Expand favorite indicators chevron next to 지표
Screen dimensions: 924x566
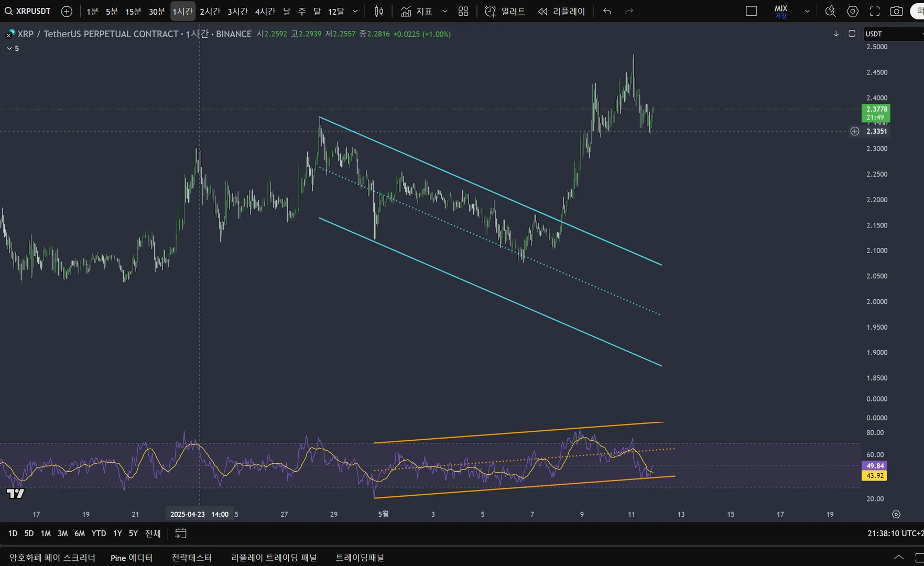[445, 11]
